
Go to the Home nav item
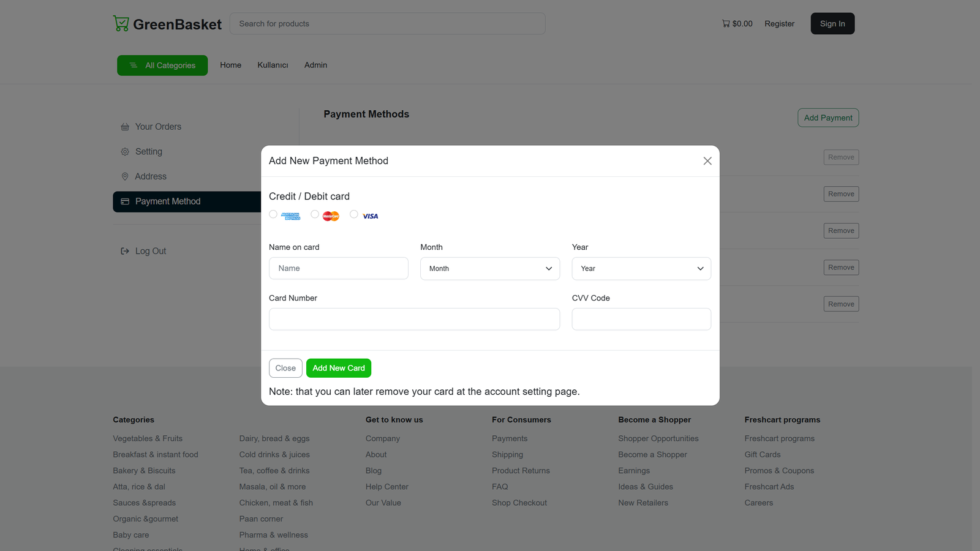[230, 65]
